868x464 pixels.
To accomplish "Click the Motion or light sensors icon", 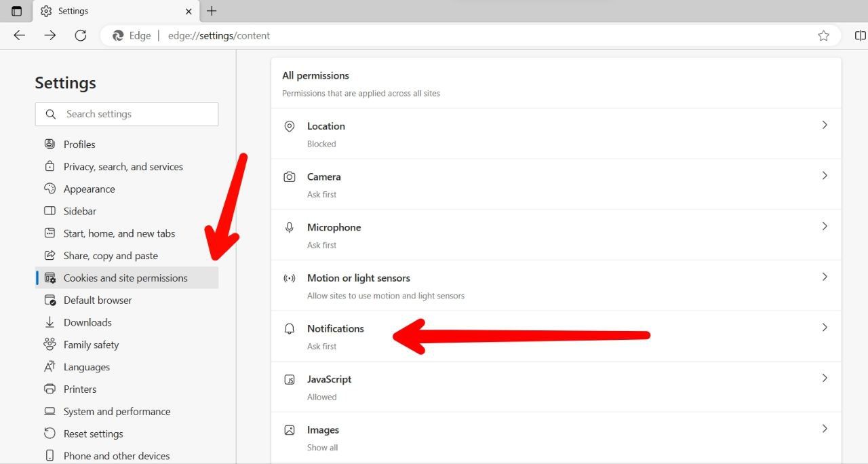I will tap(290, 277).
